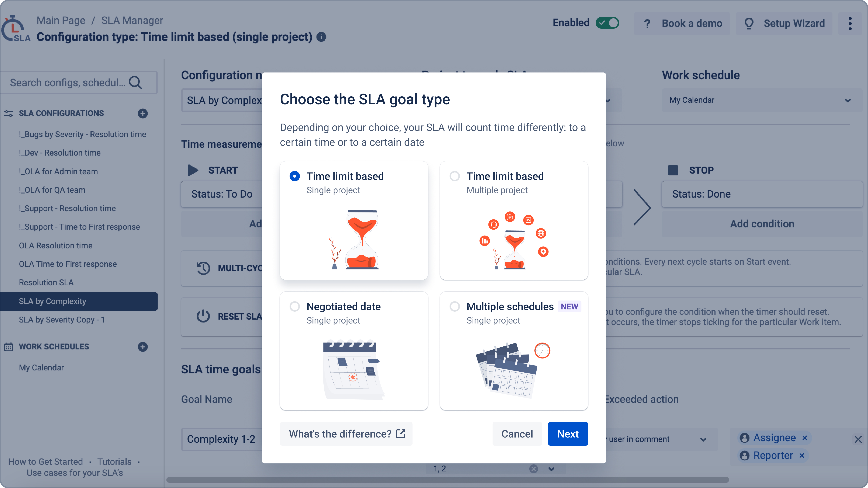Choose the Multiple schedules radio option
Image resolution: width=868 pixels, height=488 pixels.
pyautogui.click(x=455, y=306)
